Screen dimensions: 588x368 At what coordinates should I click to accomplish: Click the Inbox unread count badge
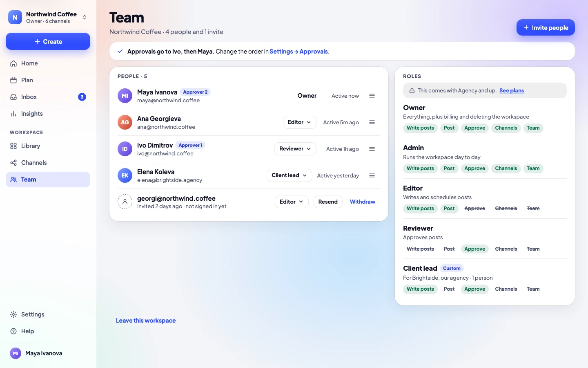coord(82,97)
